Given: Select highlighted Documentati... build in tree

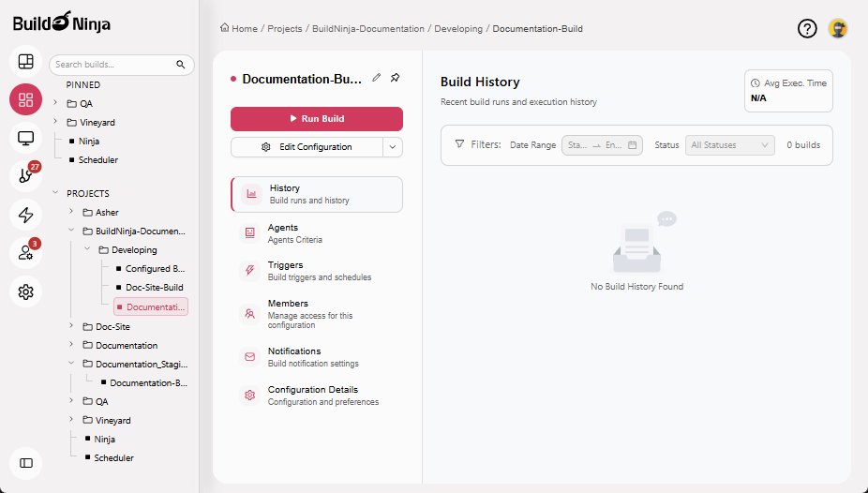Looking at the screenshot, I should click(151, 306).
